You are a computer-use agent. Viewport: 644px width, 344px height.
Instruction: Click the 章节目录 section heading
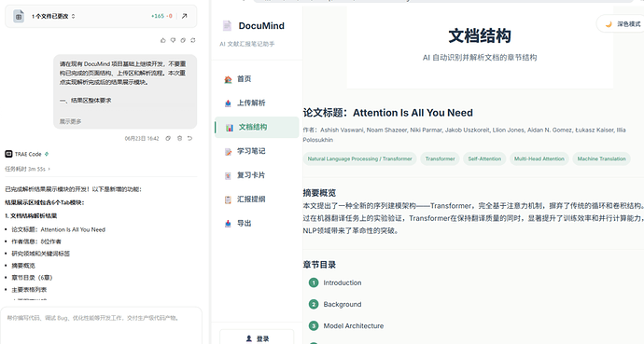319,265
